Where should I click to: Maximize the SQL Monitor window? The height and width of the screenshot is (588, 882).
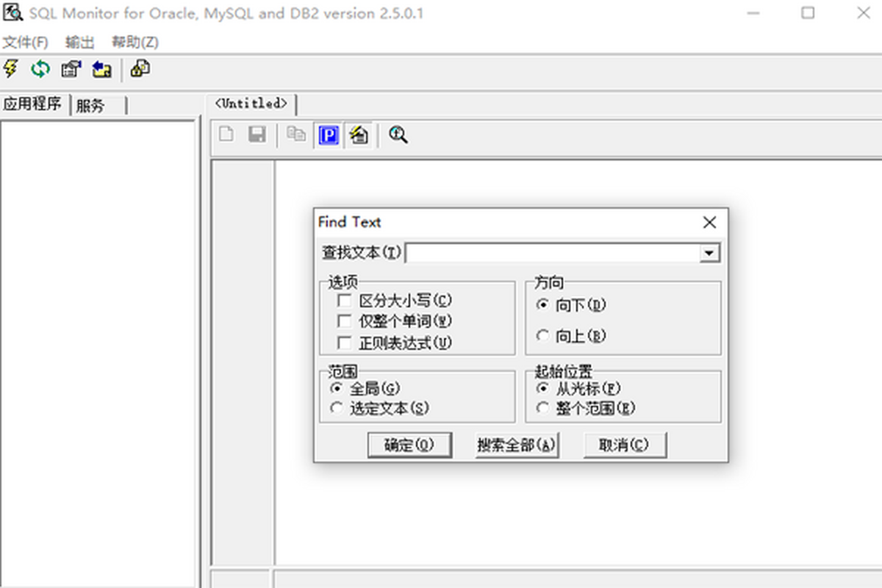tap(808, 13)
